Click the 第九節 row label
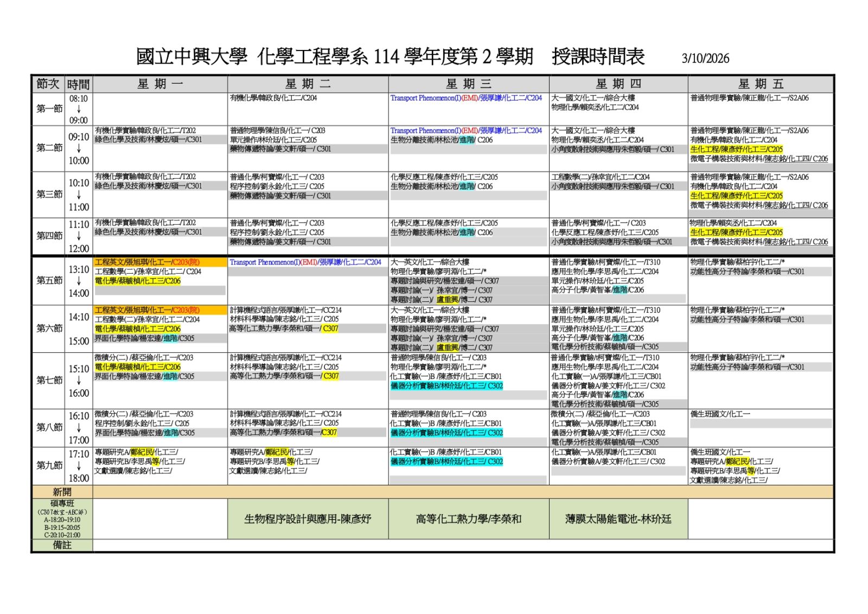Screen dimensions: 868x614 click(x=49, y=466)
